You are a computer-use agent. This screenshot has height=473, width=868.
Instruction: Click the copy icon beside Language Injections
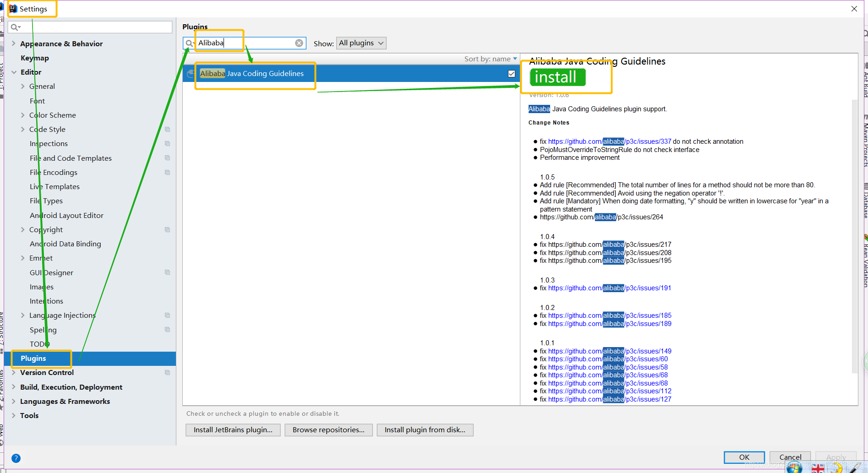tap(168, 315)
